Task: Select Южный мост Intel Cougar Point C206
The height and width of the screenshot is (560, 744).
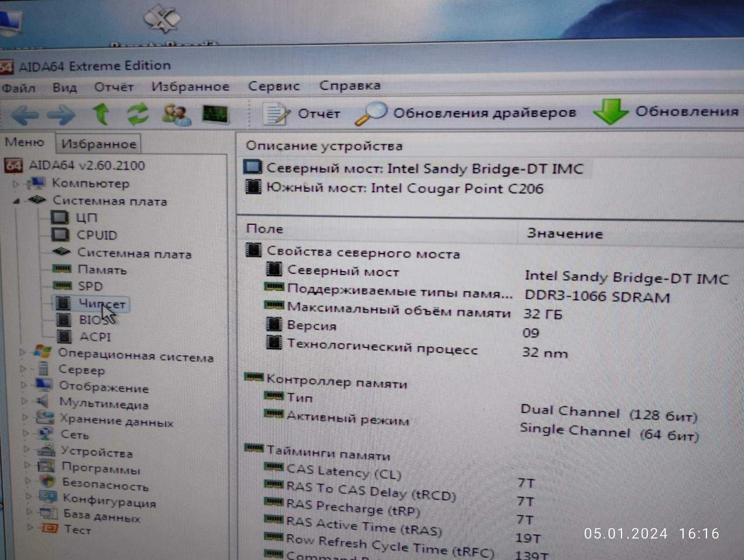Action: click(393, 188)
